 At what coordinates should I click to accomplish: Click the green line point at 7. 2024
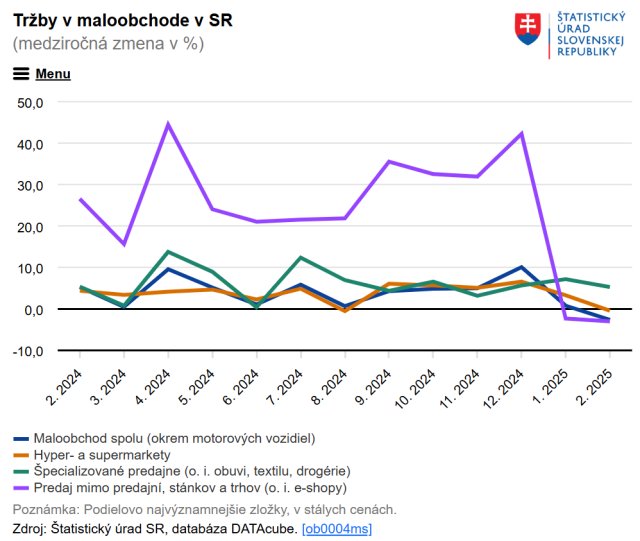[301, 257]
